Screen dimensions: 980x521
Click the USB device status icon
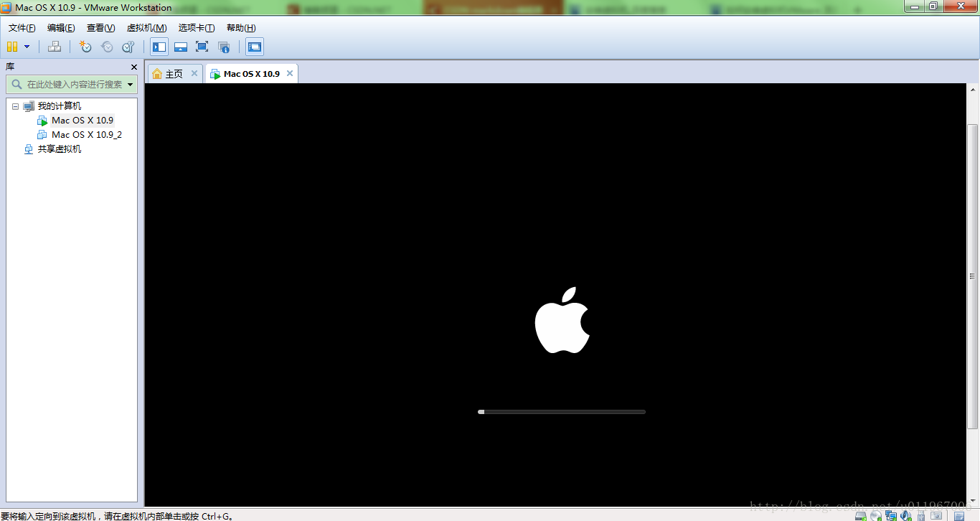[x=921, y=515]
